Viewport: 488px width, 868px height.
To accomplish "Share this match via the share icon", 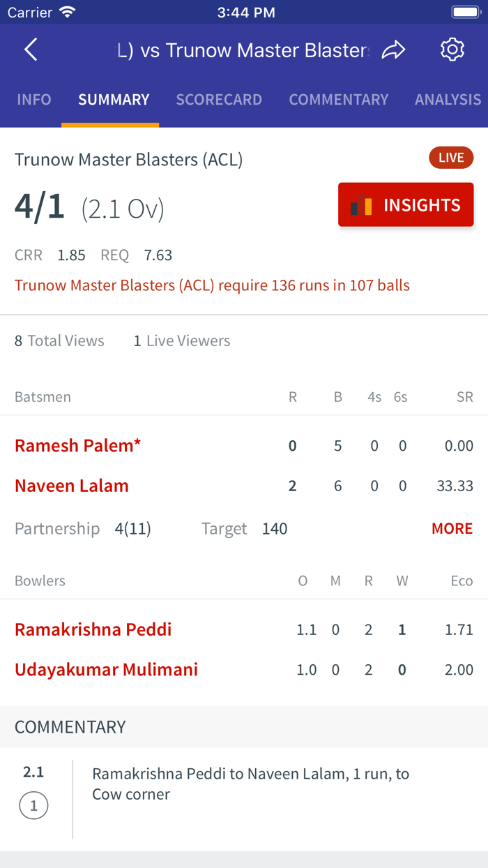I will [x=393, y=49].
